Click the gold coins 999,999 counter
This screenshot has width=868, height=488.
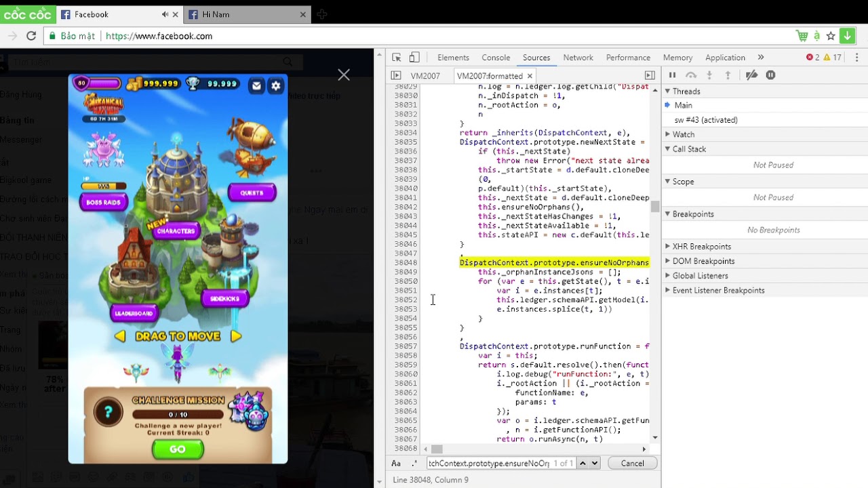(153, 84)
